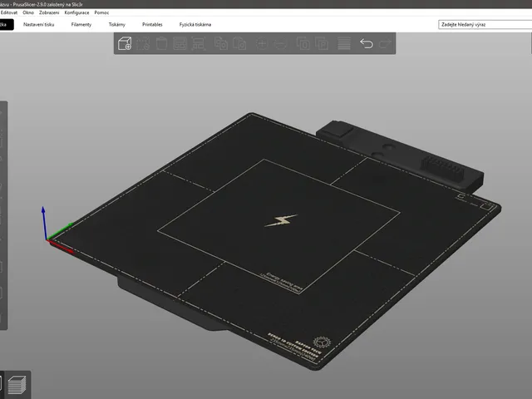532x399 pixels.
Task: Open the Zobrazení menu
Action: 49,12
